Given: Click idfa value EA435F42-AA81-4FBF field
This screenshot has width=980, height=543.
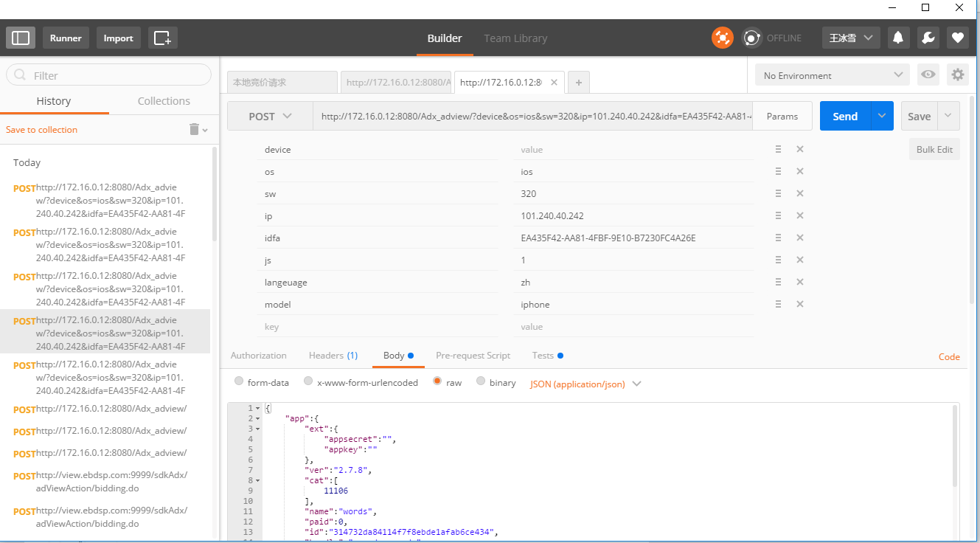Looking at the screenshot, I should [x=634, y=238].
